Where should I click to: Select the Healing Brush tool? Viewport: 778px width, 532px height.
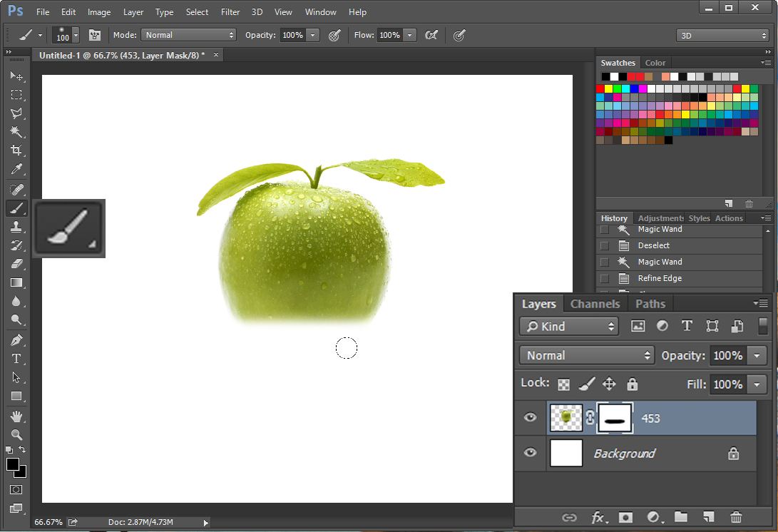point(16,190)
